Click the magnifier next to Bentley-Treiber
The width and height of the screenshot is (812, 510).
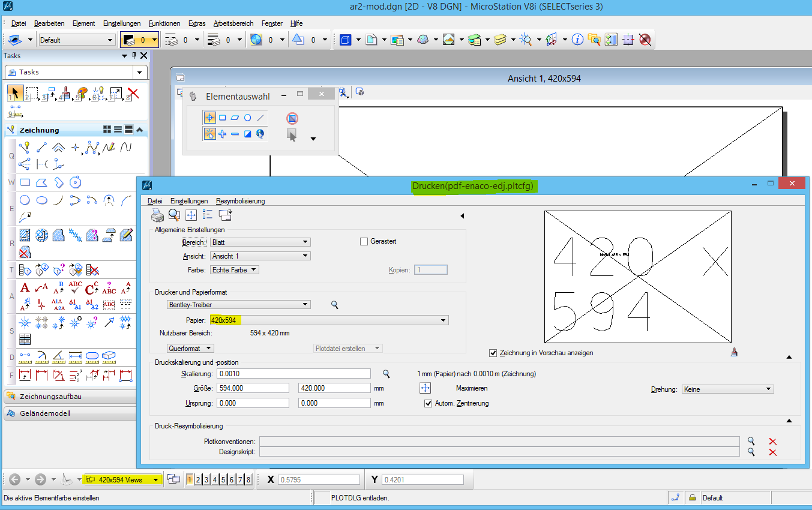coord(335,305)
